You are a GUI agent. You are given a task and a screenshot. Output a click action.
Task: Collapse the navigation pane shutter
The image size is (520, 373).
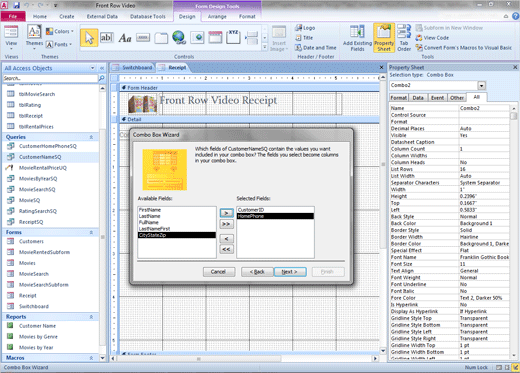[102, 68]
